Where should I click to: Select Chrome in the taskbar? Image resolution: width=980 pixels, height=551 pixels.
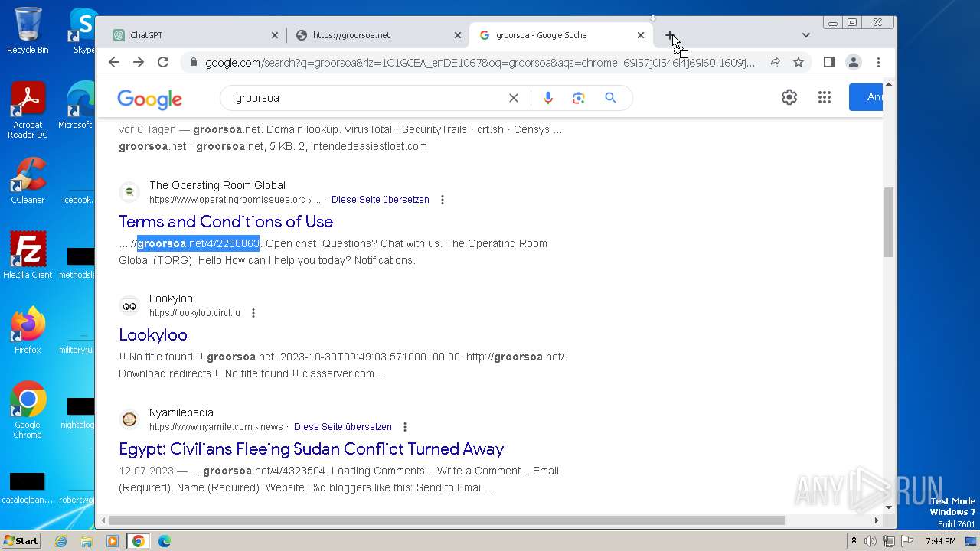(x=139, y=541)
